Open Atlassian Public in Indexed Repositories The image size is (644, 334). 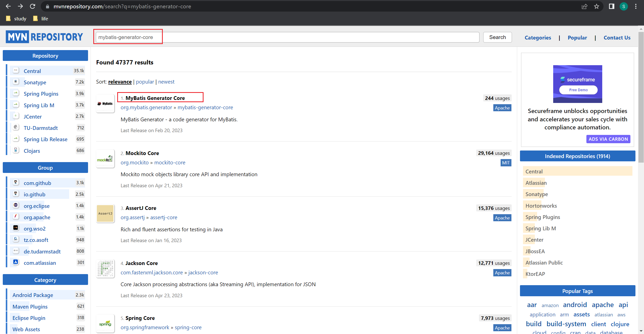click(x=544, y=263)
